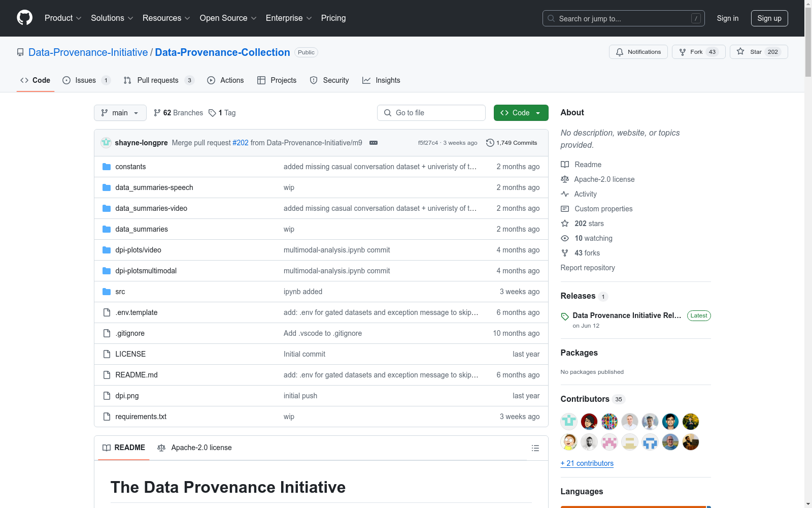
Task: Click the Sign in link
Action: click(728, 18)
